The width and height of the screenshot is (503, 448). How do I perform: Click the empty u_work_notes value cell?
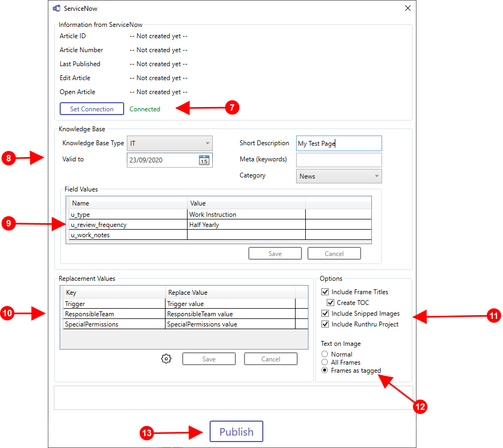click(x=246, y=235)
